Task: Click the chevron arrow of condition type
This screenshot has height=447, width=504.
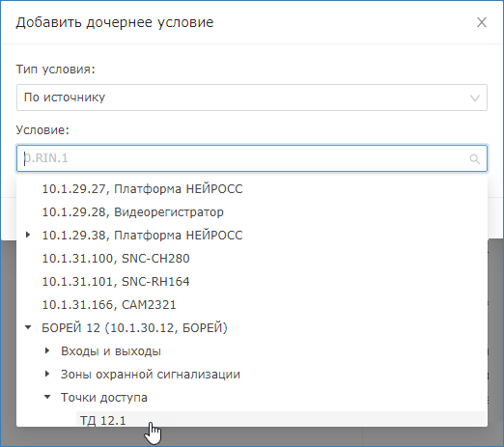Action: (x=475, y=98)
